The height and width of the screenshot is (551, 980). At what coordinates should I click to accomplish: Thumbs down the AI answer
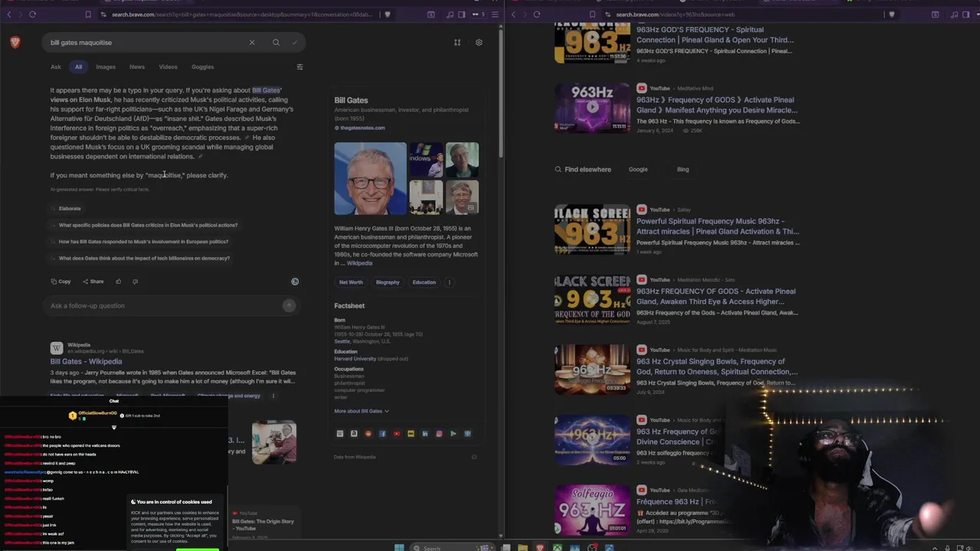click(x=136, y=282)
